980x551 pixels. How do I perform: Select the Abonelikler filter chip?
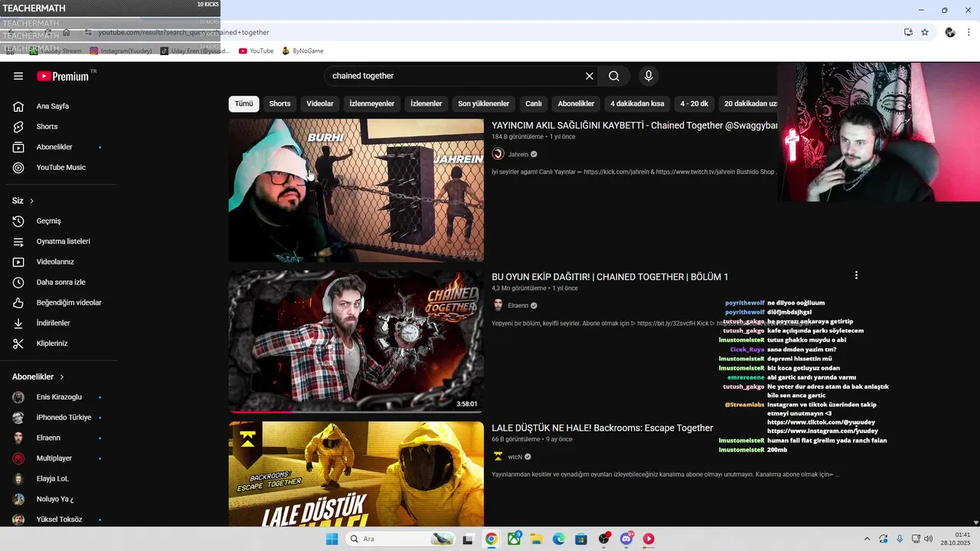(576, 103)
